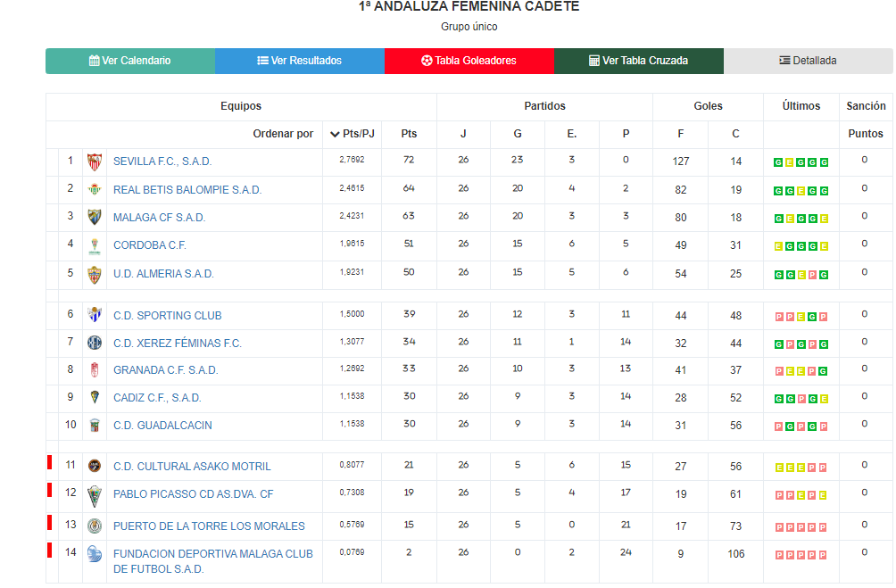Click the C.D. Xerez Féminas crest
Viewport: 896px width, 588px height.
[95, 343]
